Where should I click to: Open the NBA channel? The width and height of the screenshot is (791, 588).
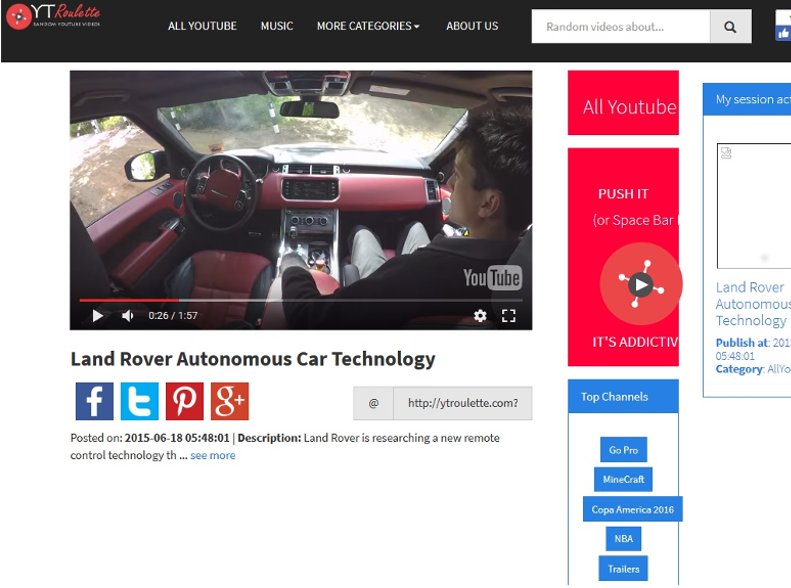[624, 539]
